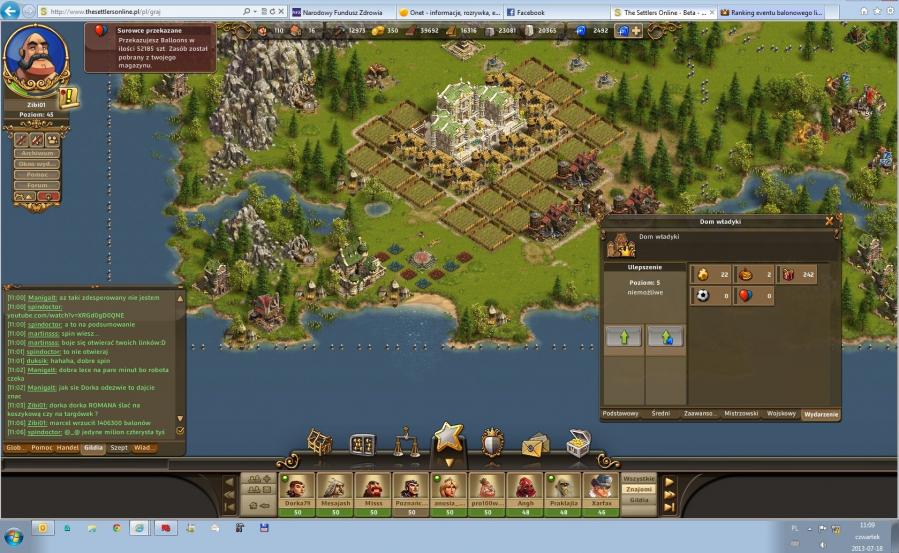Screen dimensions: 899x553
Task: Select the Znajomi friends filter
Action: (x=639, y=490)
